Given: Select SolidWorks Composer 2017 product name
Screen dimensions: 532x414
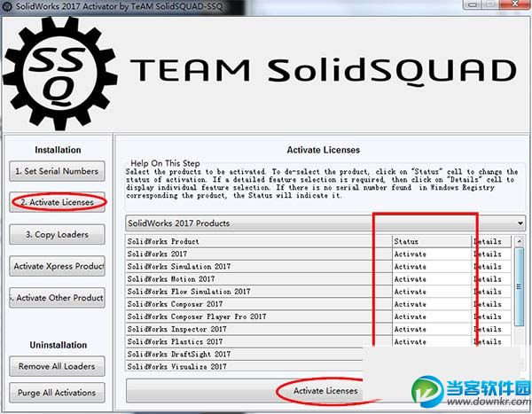Looking at the screenshot, I should pyautogui.click(x=175, y=304).
